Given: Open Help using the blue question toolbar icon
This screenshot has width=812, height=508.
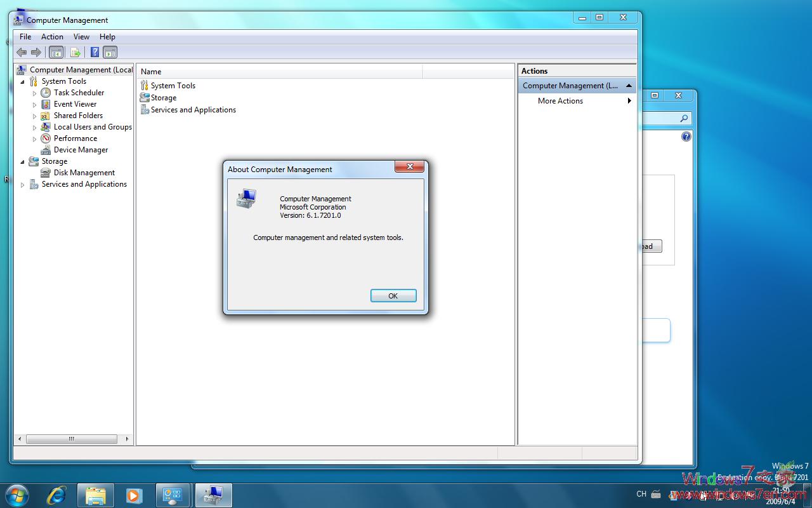Looking at the screenshot, I should point(95,52).
